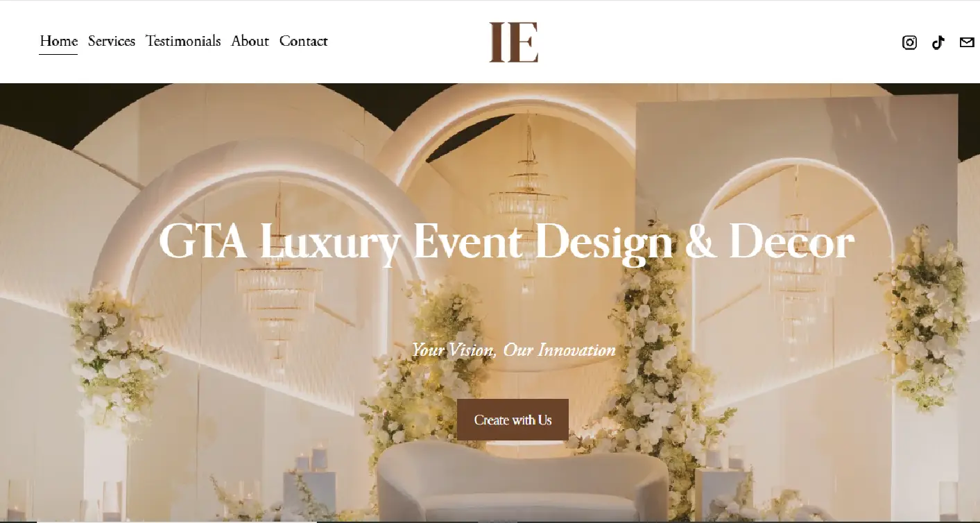Open the Services page

pyautogui.click(x=112, y=41)
